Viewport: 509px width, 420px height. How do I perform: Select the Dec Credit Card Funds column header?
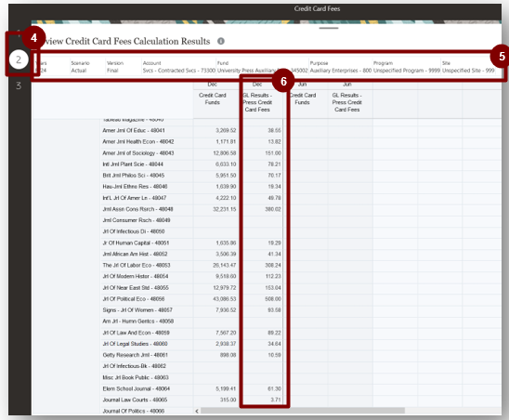tap(213, 98)
